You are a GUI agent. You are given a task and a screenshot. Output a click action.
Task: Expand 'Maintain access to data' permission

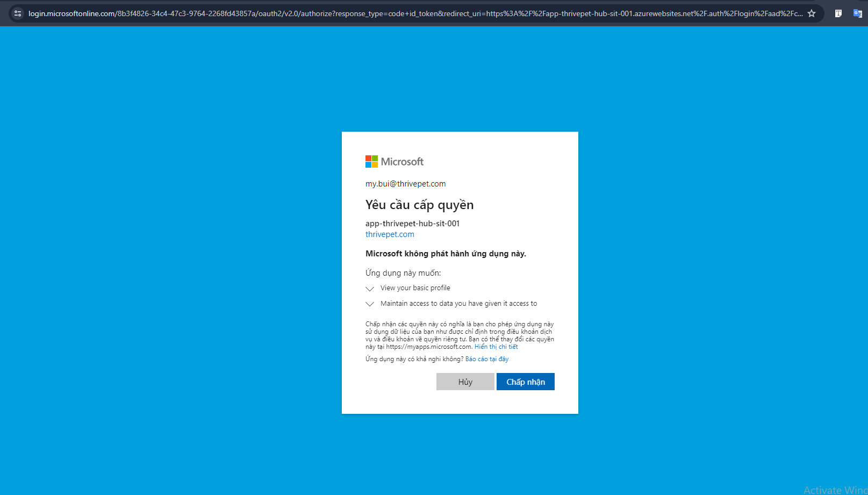(x=370, y=304)
